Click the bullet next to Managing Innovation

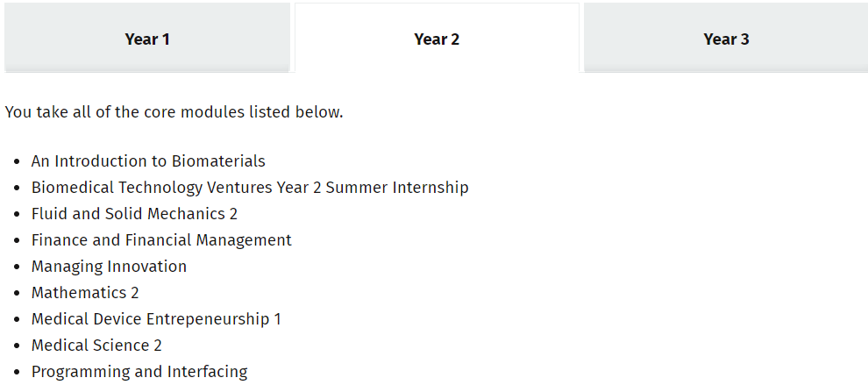coord(18,267)
